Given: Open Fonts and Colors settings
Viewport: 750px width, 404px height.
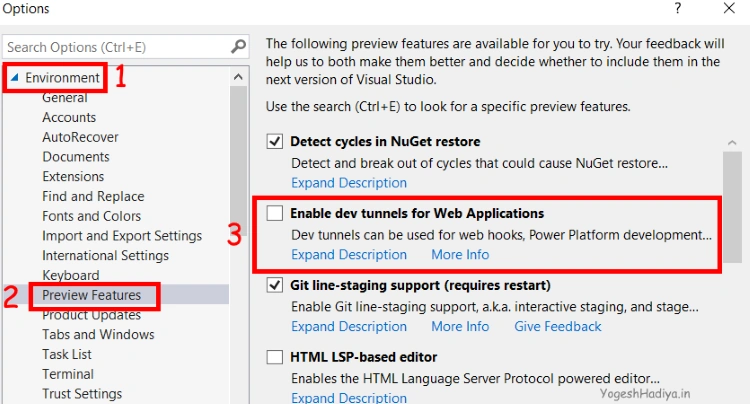Looking at the screenshot, I should click(x=91, y=216).
